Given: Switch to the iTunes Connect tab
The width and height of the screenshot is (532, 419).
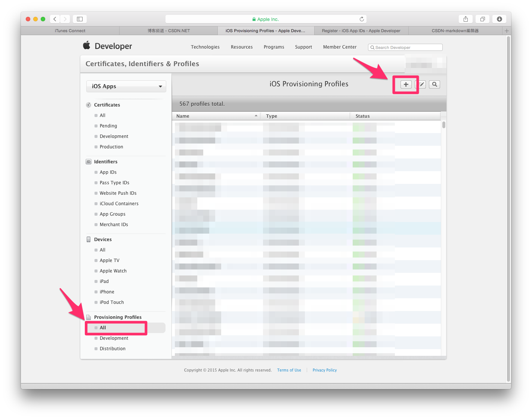Looking at the screenshot, I should [70, 31].
